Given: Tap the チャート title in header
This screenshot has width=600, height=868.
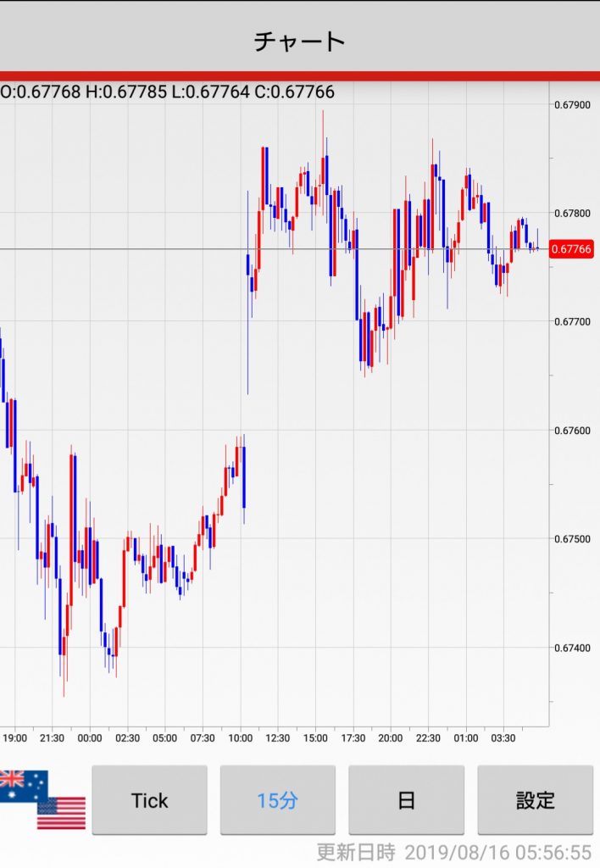Looking at the screenshot, I should [299, 41].
